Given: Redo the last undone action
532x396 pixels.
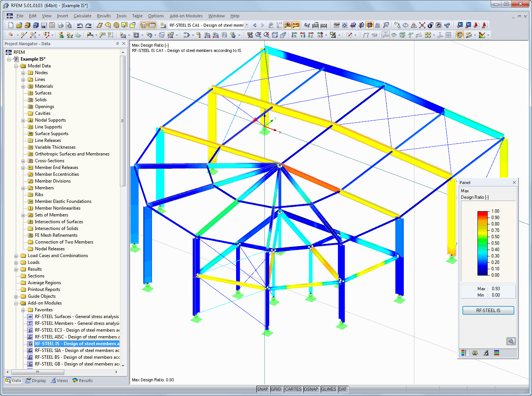Looking at the screenshot, I should 88,25.
